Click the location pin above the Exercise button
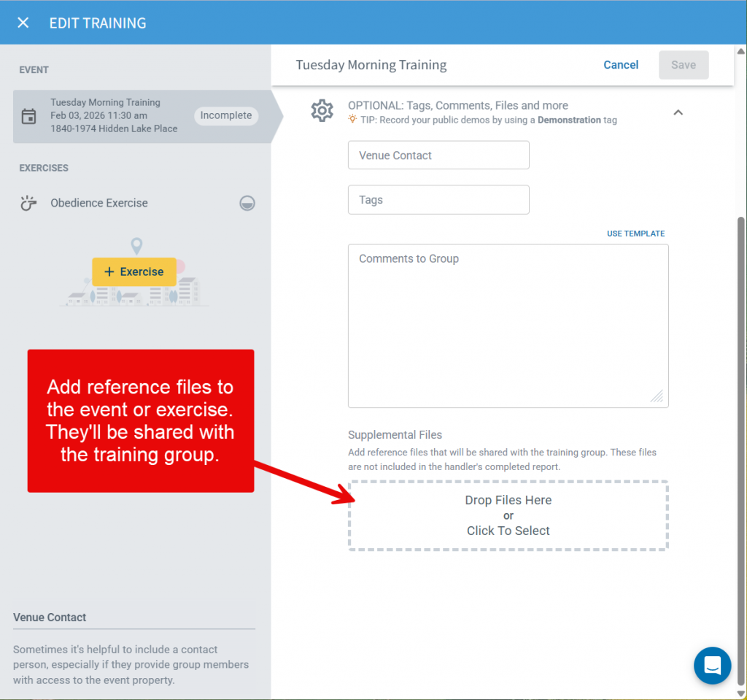747x700 pixels. 136,245
